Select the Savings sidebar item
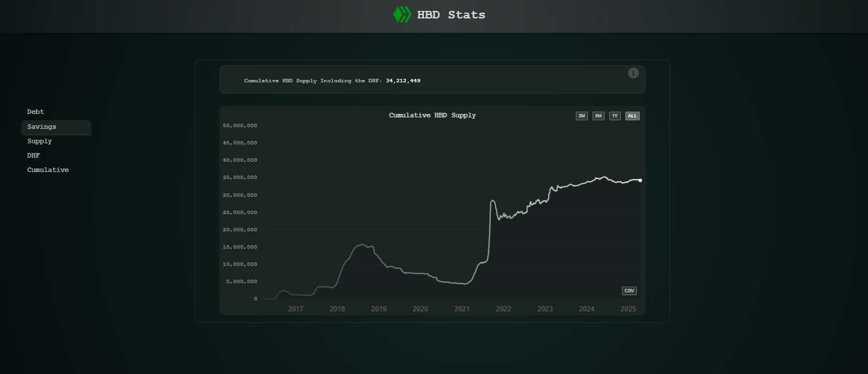This screenshot has width=868, height=374. [56, 127]
